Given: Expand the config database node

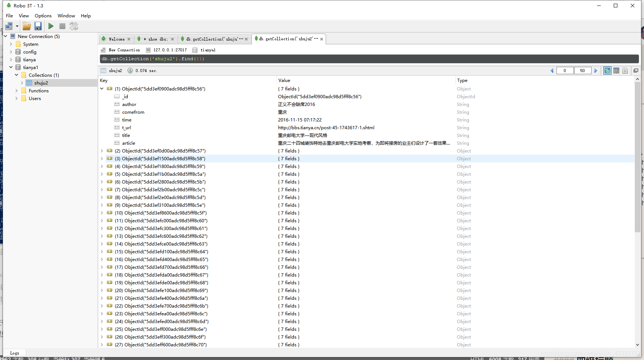Looking at the screenshot, I should (11, 52).
